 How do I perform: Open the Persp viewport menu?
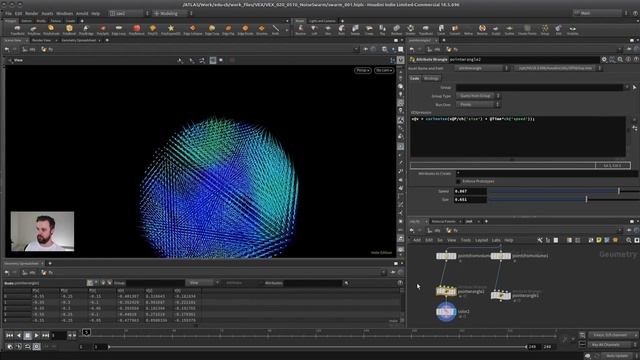[362, 70]
